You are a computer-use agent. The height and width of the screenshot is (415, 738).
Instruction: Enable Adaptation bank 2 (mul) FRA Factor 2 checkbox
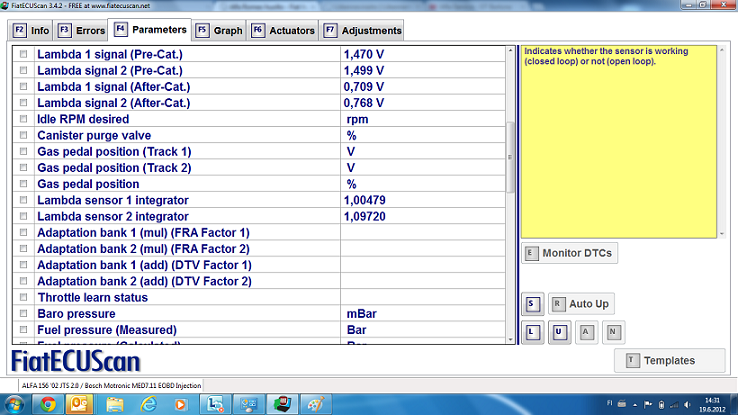click(24, 249)
